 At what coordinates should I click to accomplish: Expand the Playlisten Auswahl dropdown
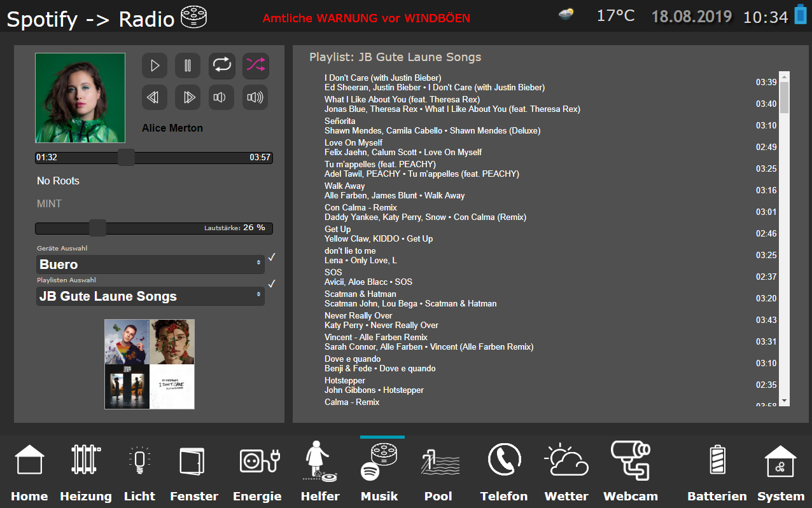(150, 296)
